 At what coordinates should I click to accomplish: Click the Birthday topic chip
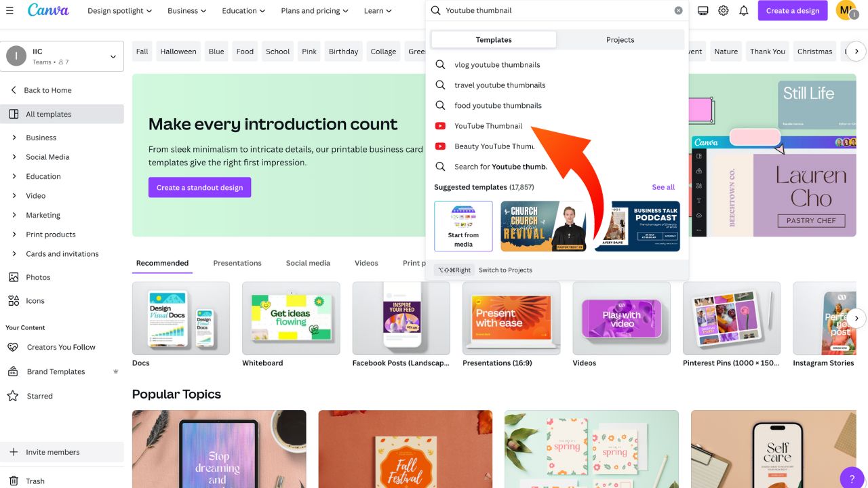343,52
